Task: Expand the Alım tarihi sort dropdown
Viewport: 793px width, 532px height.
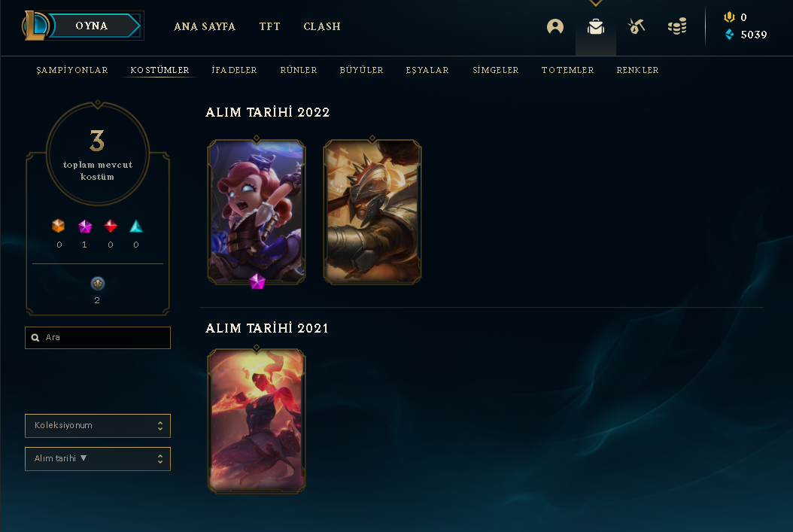Action: click(x=98, y=459)
